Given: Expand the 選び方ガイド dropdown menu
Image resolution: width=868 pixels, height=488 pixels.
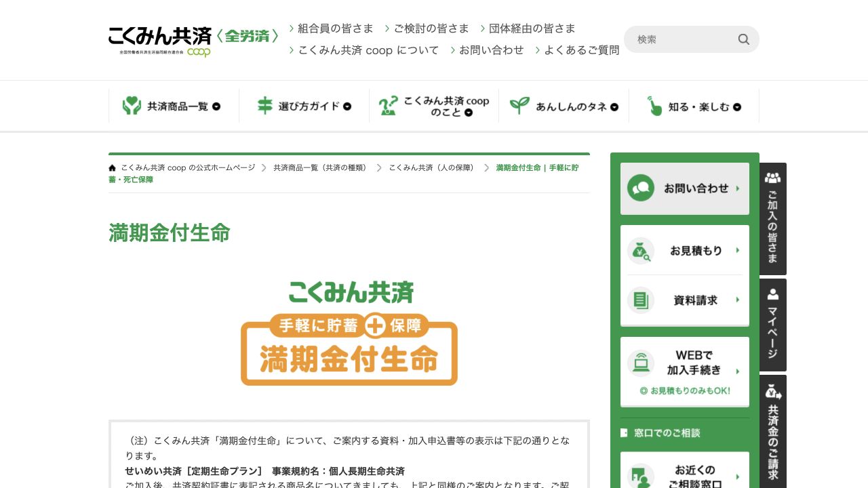Looking at the screenshot, I should (x=304, y=106).
